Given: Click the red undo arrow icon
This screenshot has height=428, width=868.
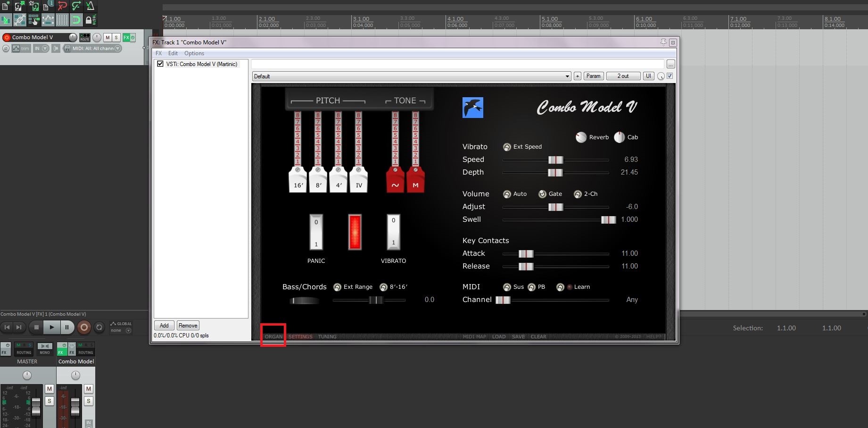Looking at the screenshot, I should 62,6.
